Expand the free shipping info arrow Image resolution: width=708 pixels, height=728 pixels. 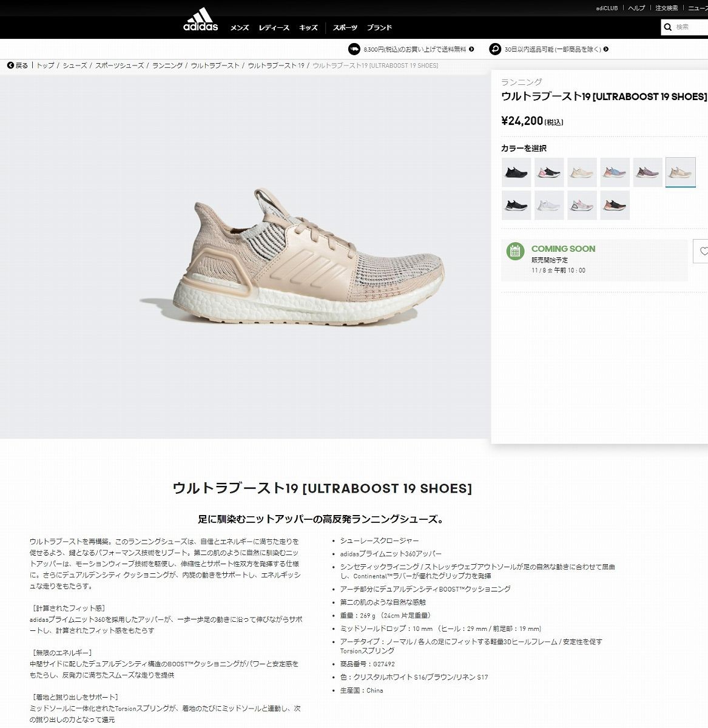point(471,49)
